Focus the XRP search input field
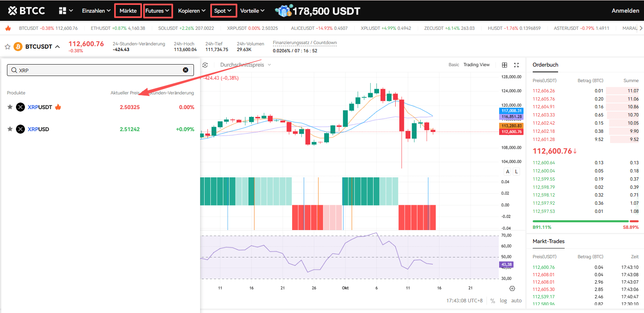644x313 pixels. (100, 70)
